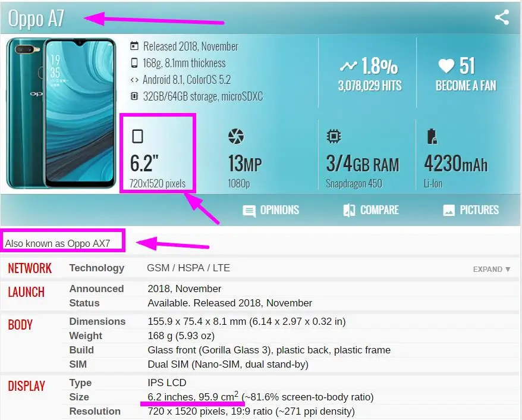Click the Dimensions spec label

[98, 321]
